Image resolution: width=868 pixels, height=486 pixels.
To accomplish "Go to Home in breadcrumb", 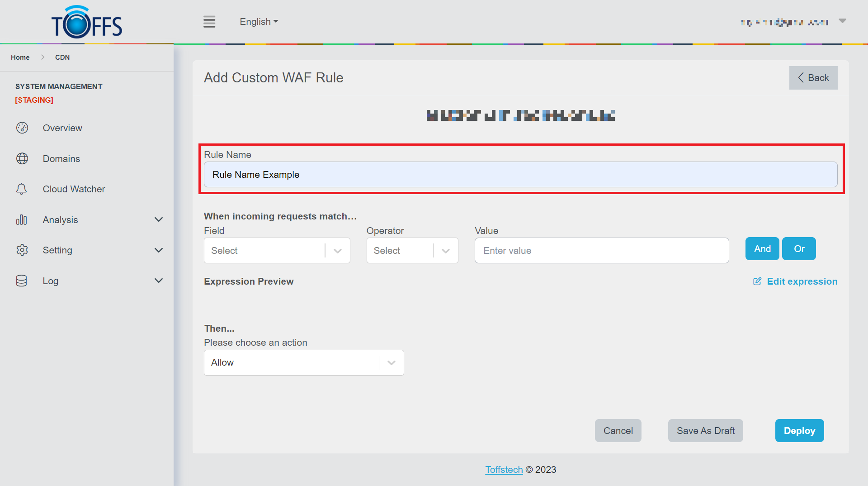I will coord(20,57).
